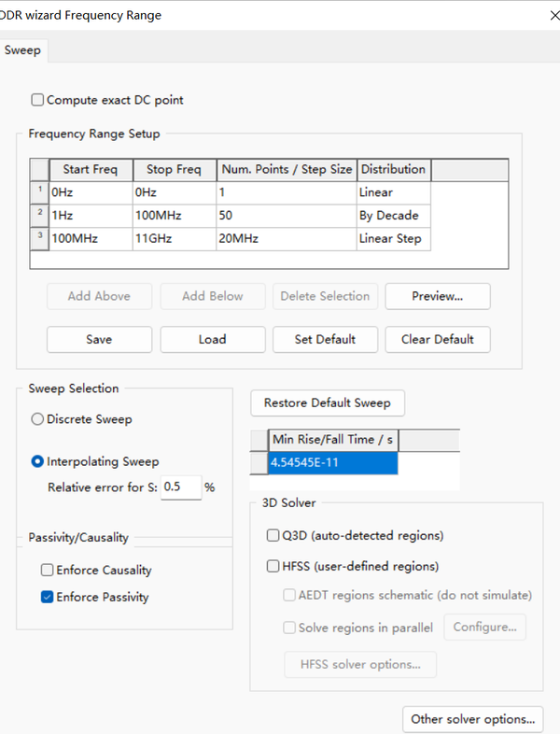Click Restore Default Sweep button
This screenshot has height=734, width=560.
[x=327, y=402]
